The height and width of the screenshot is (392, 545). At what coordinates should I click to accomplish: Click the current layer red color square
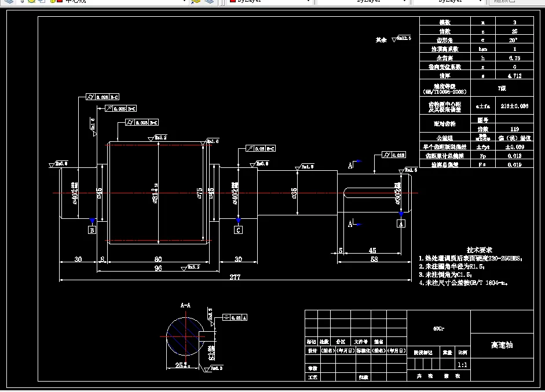point(60,1)
